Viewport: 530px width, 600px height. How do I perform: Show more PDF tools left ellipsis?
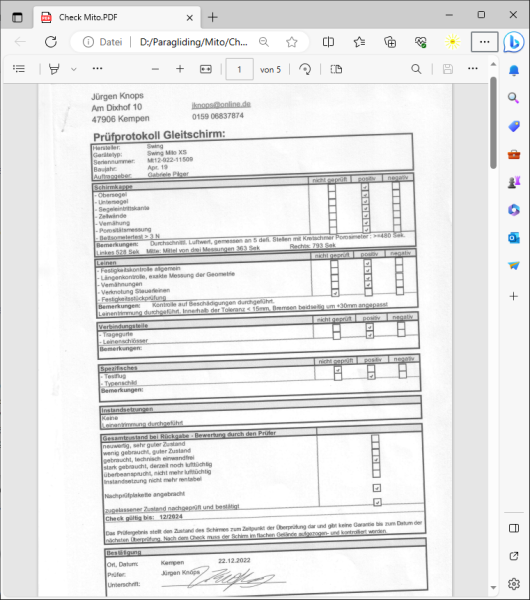click(97, 68)
